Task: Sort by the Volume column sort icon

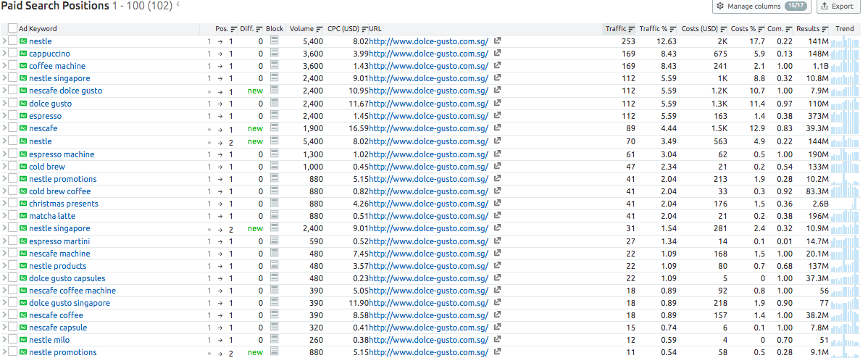Action: coord(320,29)
